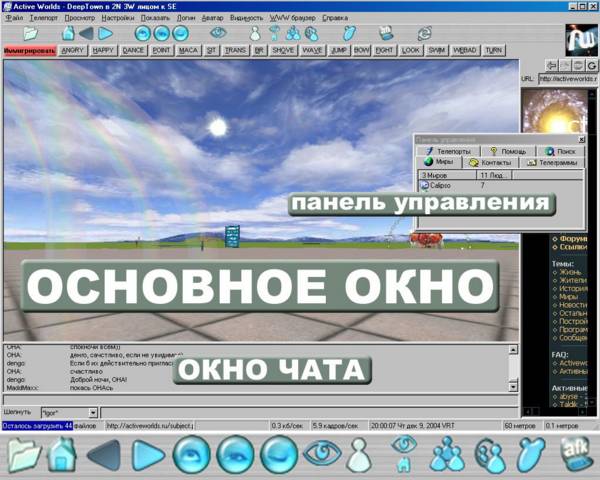Trigger the WAVE gesture button
This screenshot has width=600, height=480.
point(312,51)
